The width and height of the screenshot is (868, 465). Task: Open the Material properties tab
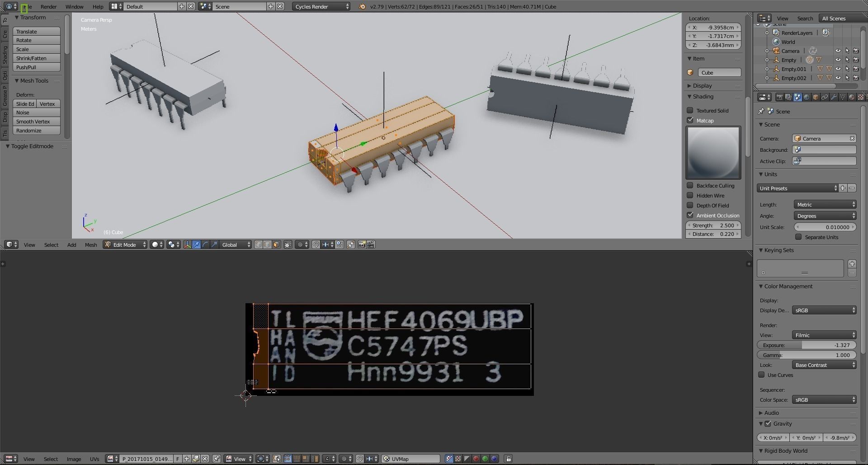[x=852, y=97]
